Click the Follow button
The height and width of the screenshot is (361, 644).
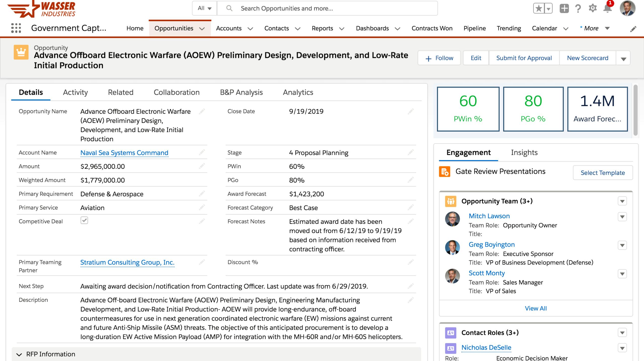[439, 58]
